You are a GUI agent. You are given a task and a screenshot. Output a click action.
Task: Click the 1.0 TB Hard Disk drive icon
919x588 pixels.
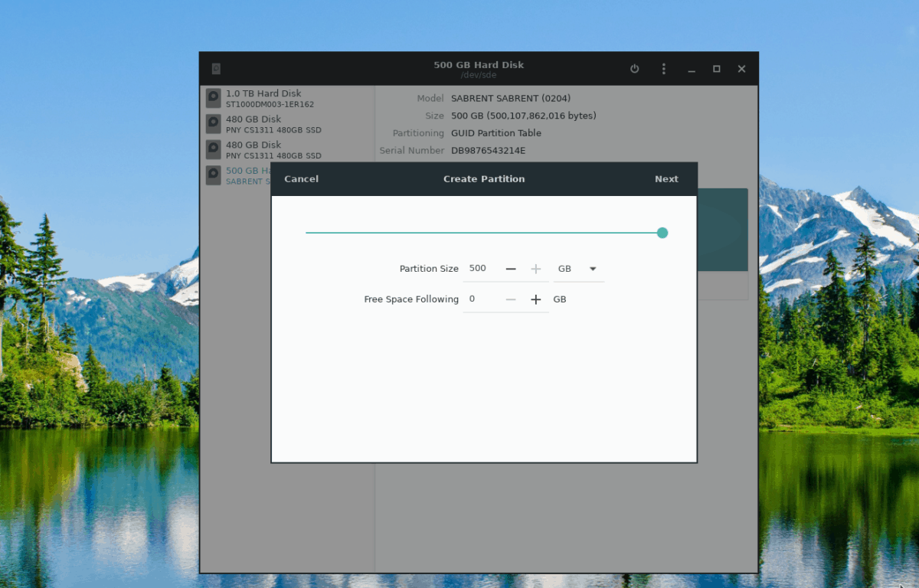[214, 98]
